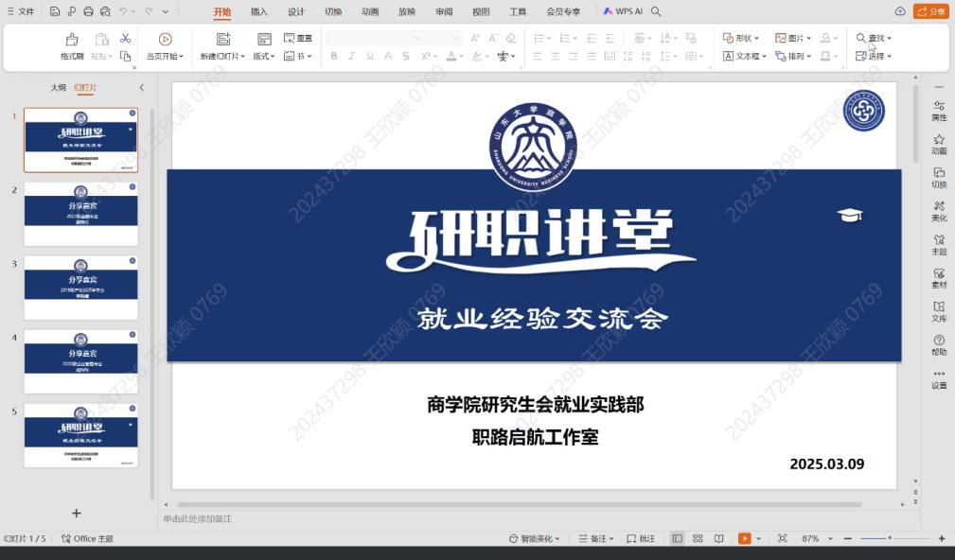Open the 87% zoom level dropdown
The image size is (955, 560).
(x=814, y=538)
